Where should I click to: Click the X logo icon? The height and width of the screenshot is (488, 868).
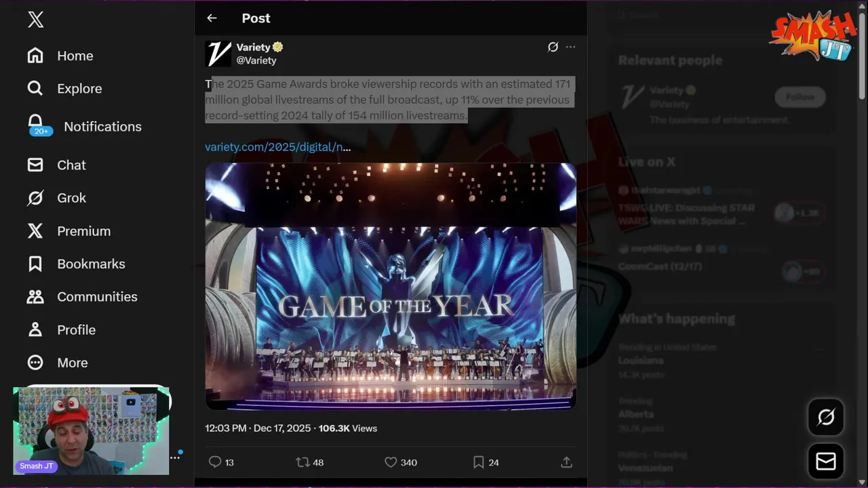click(36, 20)
